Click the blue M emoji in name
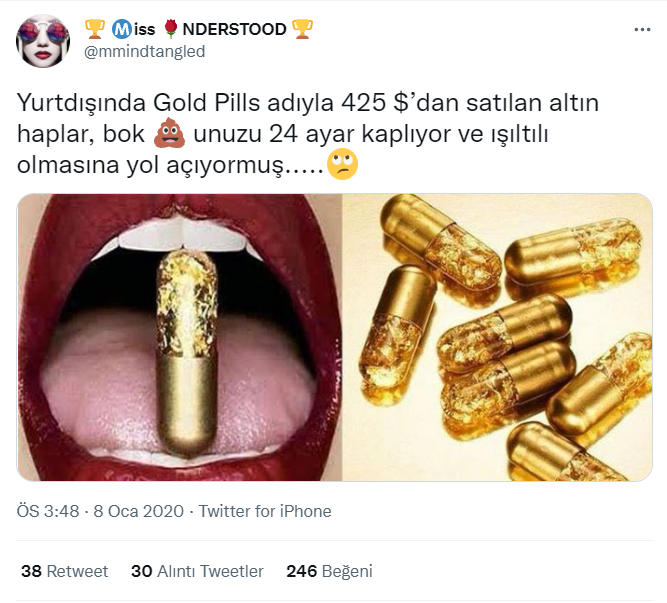Screen dimensions: 667x603 pos(122,29)
